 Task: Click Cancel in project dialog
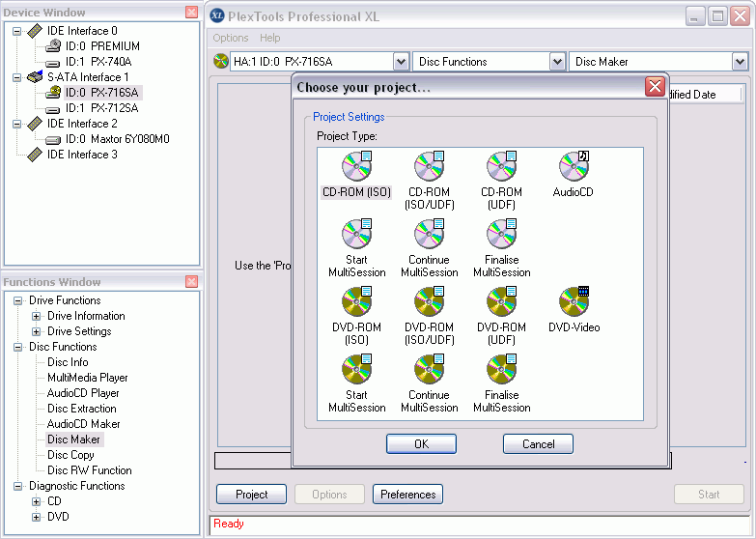point(538,444)
